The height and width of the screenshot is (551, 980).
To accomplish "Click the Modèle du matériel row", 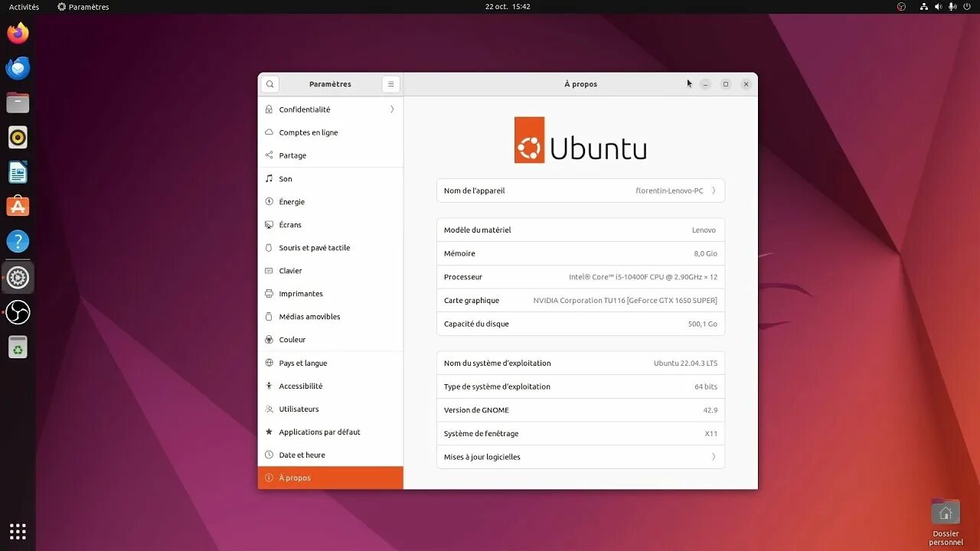I will pyautogui.click(x=580, y=230).
